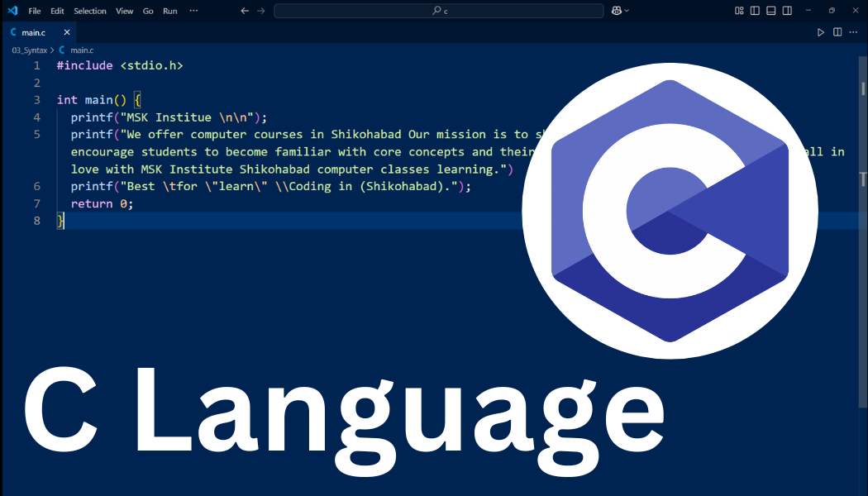The width and height of the screenshot is (868, 496).
Task: Toggle the secondary side bar
Action: [787, 11]
